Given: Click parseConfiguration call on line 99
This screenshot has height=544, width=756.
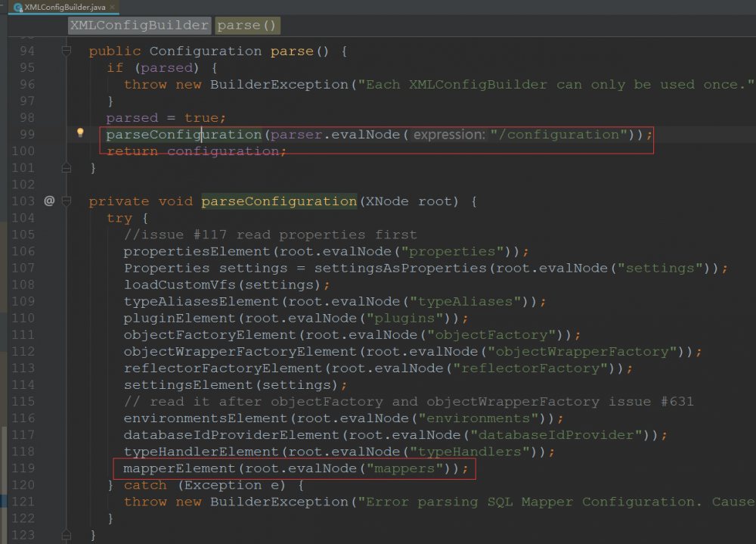Looking at the screenshot, I should (x=184, y=134).
